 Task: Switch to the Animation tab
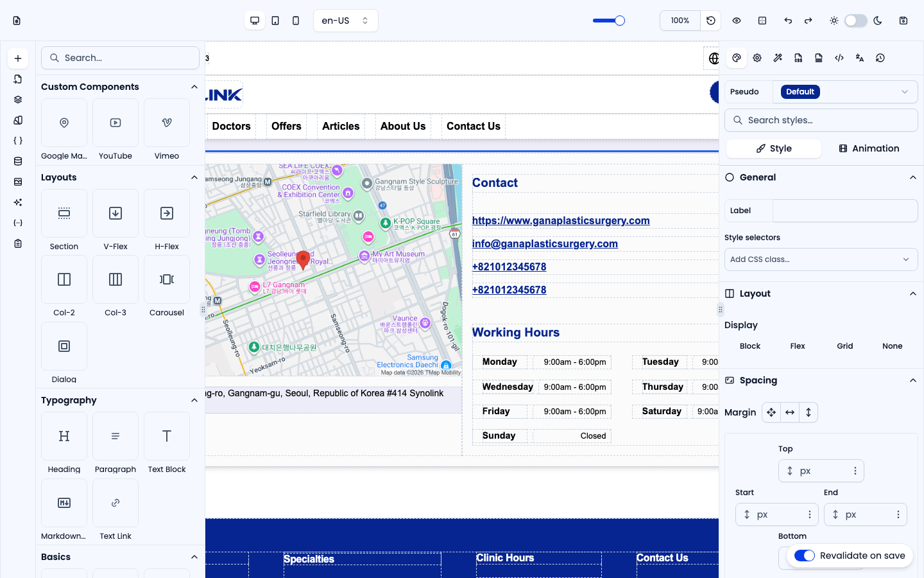(x=869, y=148)
